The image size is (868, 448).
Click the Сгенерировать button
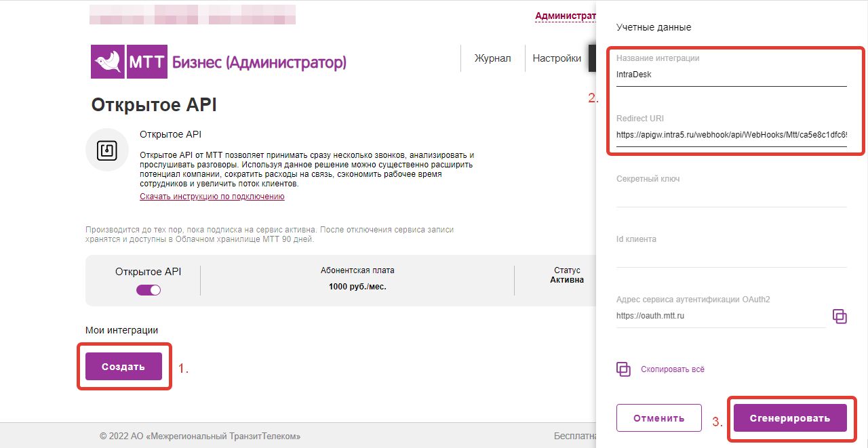790,418
